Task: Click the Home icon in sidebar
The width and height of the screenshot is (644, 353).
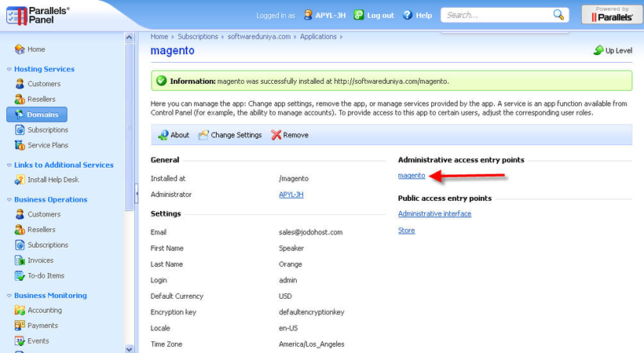Action: click(x=20, y=49)
